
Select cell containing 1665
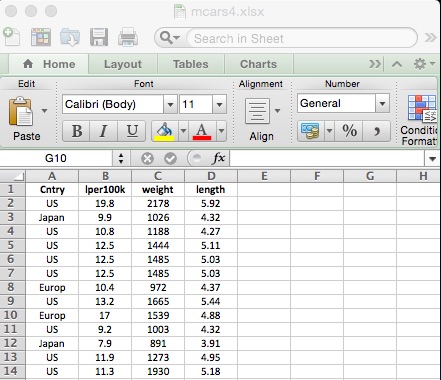click(158, 301)
